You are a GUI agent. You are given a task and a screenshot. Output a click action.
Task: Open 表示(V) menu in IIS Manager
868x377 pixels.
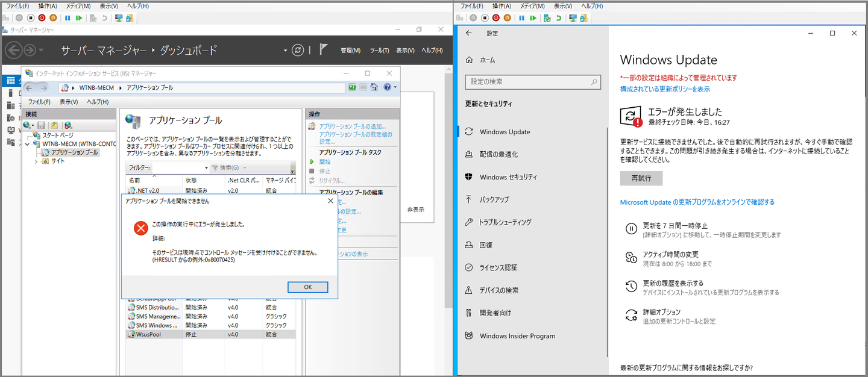click(69, 102)
